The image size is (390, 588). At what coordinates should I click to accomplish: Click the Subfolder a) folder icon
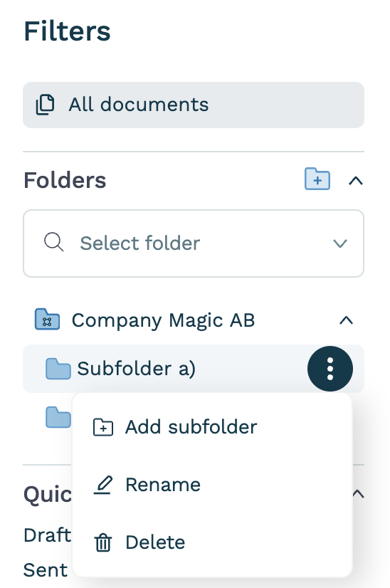(58, 369)
